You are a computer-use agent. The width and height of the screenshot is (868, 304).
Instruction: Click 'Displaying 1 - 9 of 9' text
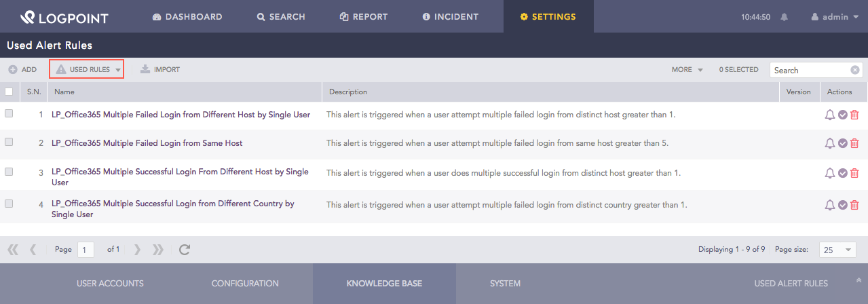tap(732, 250)
